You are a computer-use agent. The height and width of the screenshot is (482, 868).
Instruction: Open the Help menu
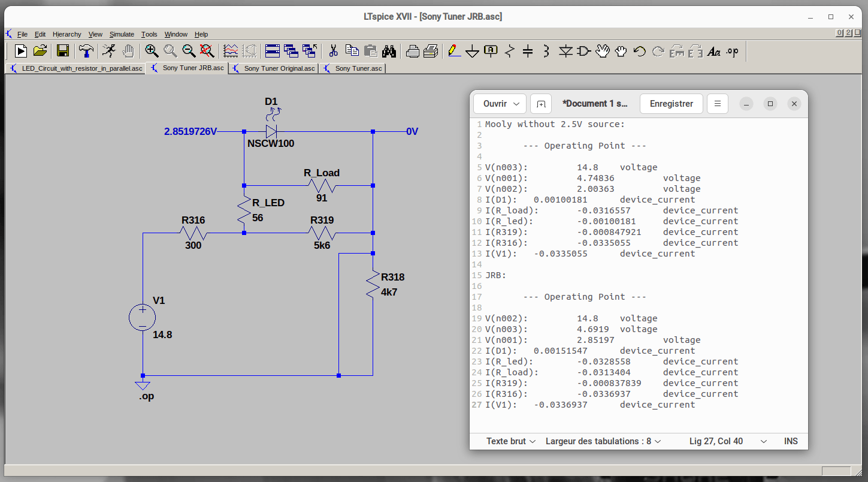click(x=201, y=34)
